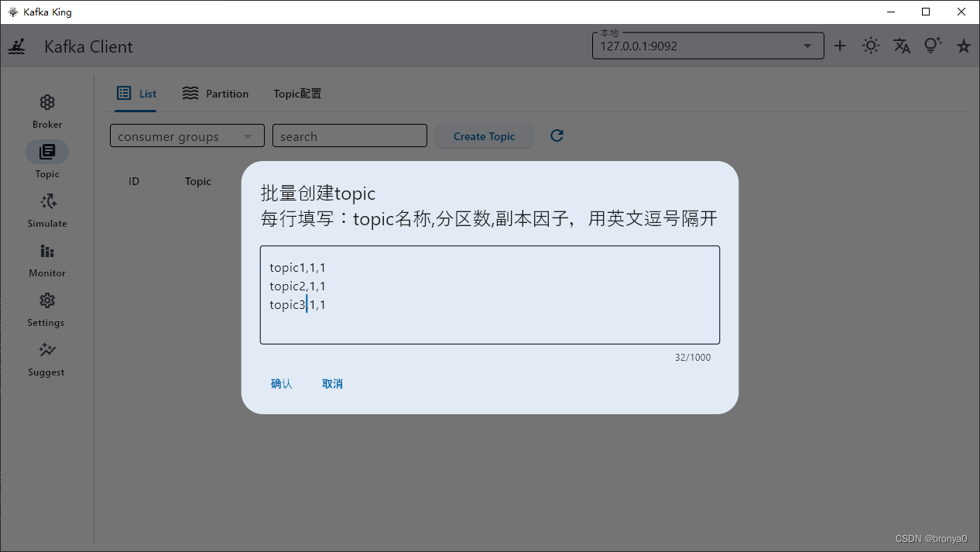Click the star icon in header
Viewport: 980px width, 552px height.
click(964, 46)
